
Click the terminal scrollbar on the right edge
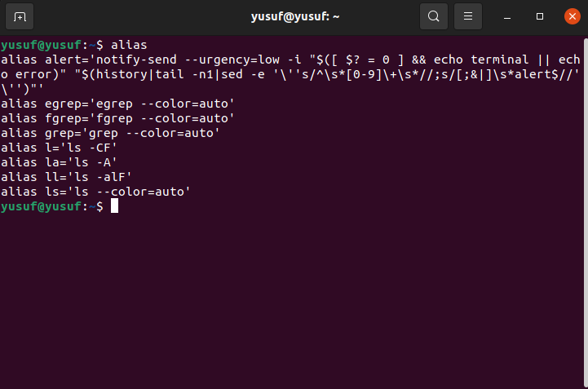point(586,212)
